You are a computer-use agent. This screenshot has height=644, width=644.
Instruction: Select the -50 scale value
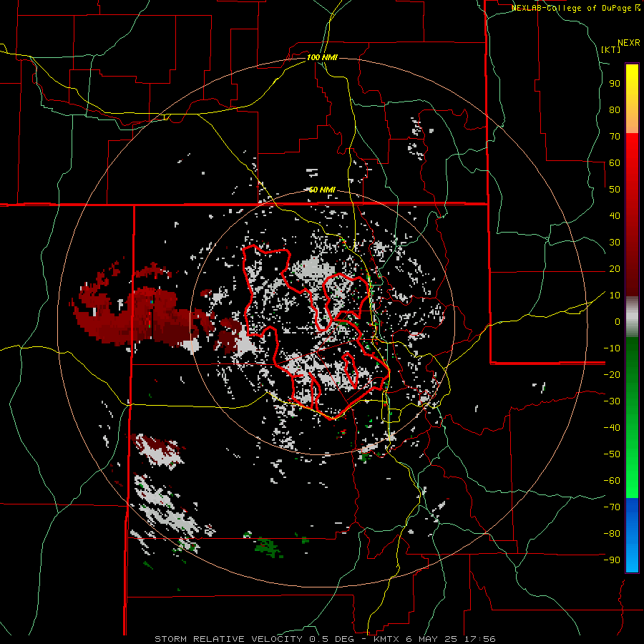pyautogui.click(x=612, y=454)
